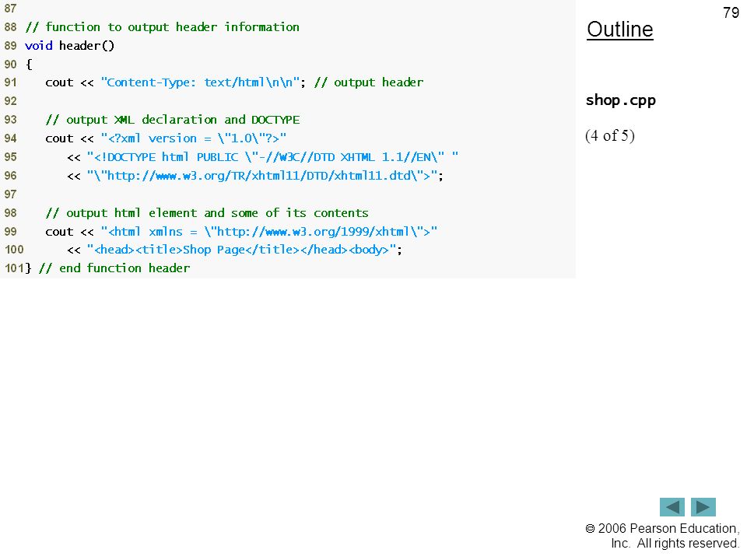Click the xhtml11.dtd URL string on line 96
The height and width of the screenshot is (560, 747).
point(262,176)
